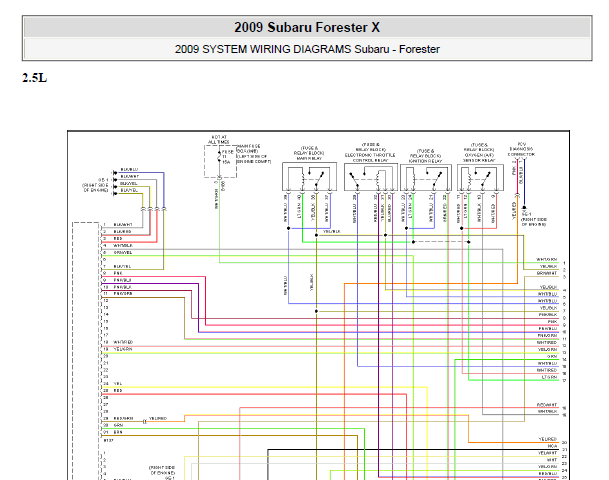609x480 pixels.
Task: Click the ignition relay schematic symbol
Action: click(426, 178)
